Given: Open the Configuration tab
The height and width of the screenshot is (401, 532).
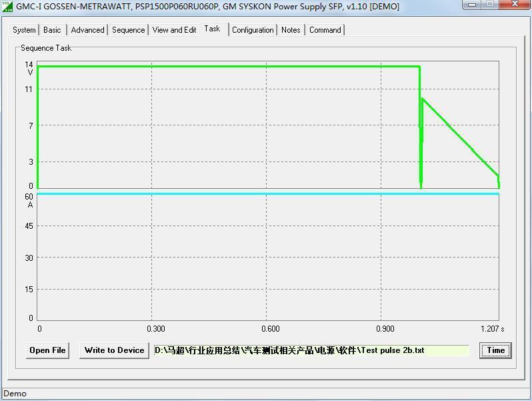Looking at the screenshot, I should pyautogui.click(x=253, y=30).
